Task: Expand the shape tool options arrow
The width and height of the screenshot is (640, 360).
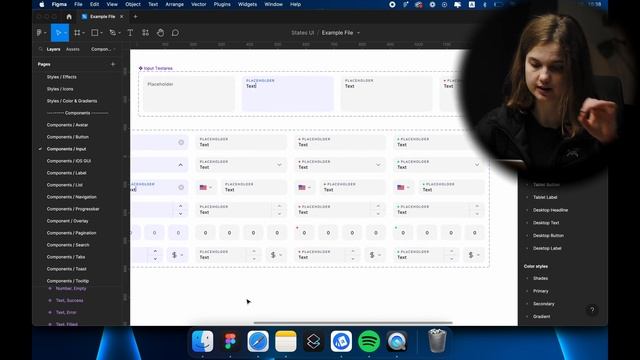Action: pyautogui.click(x=102, y=33)
